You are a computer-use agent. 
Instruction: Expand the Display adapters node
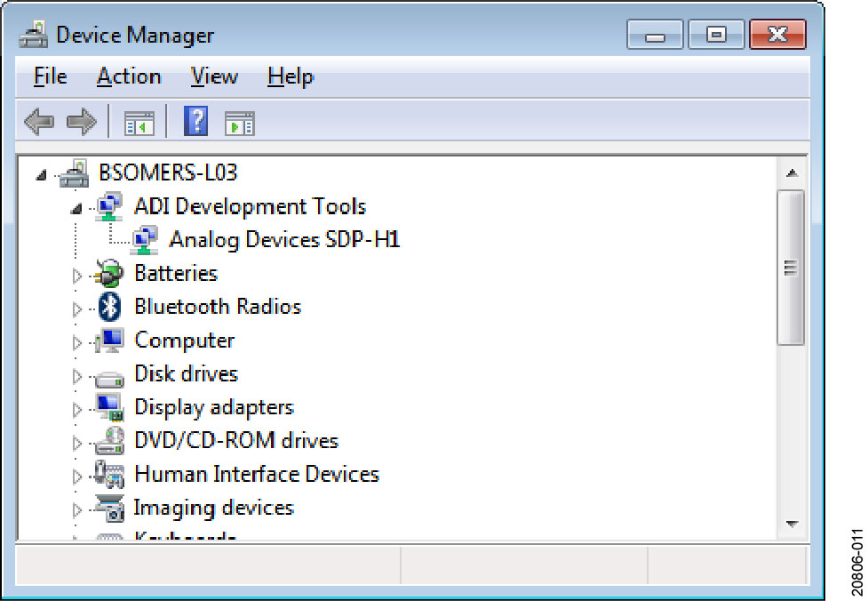coord(77,409)
